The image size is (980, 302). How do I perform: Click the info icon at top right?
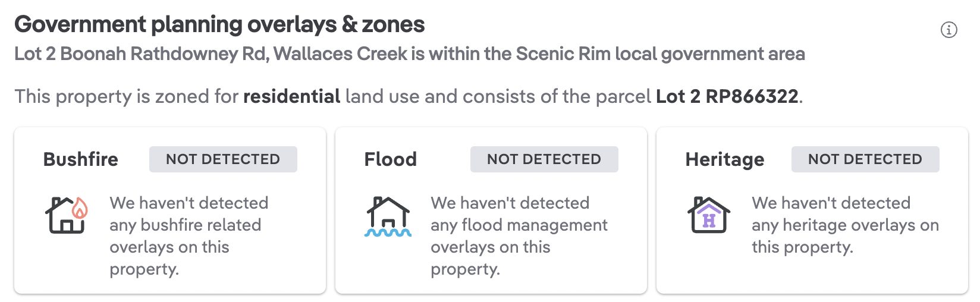(948, 30)
